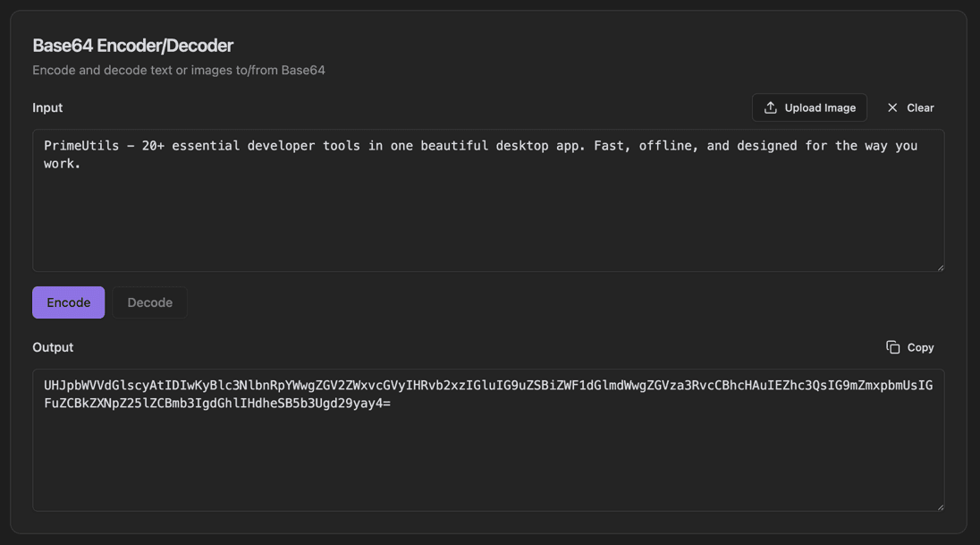This screenshot has height=545, width=980.
Task: Click the Base64 Encoder/Decoder heading
Action: click(x=133, y=45)
